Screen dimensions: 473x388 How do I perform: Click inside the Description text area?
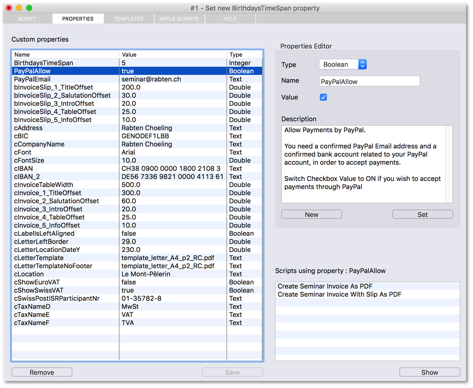coord(364,164)
